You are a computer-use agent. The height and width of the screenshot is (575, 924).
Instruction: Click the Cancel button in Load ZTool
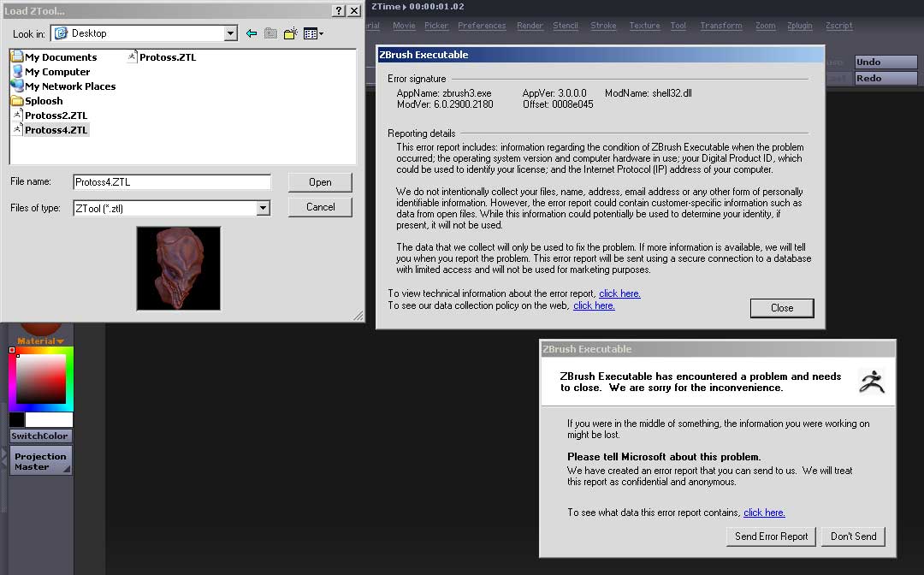(320, 207)
